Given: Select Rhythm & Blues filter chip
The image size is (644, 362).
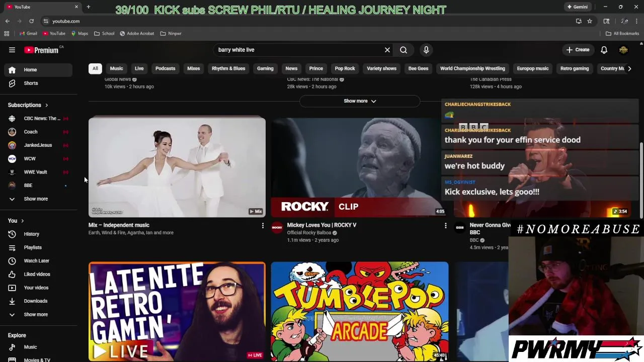Looking at the screenshot, I should click(228, 68).
